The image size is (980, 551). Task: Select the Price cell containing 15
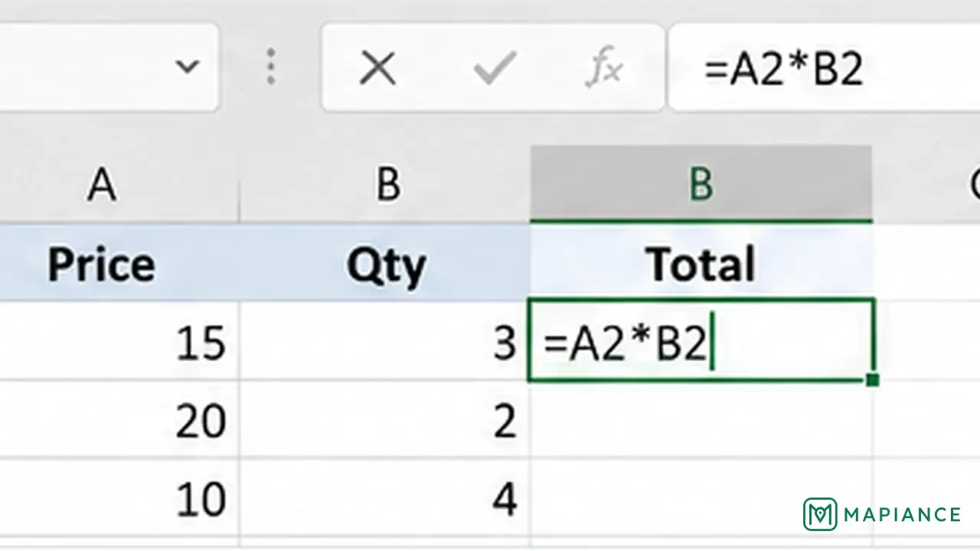pyautogui.click(x=119, y=341)
